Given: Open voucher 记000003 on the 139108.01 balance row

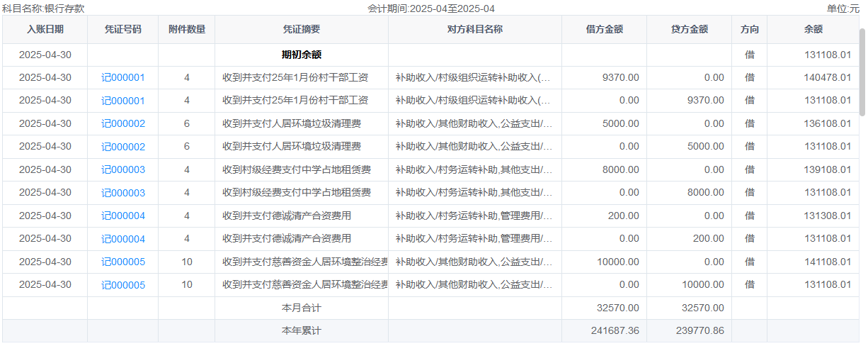Looking at the screenshot, I should [123, 169].
